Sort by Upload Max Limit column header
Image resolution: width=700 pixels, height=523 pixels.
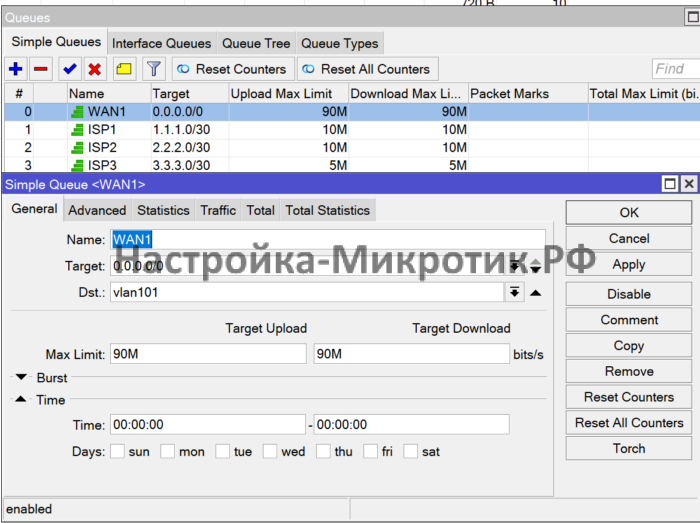coord(288,94)
